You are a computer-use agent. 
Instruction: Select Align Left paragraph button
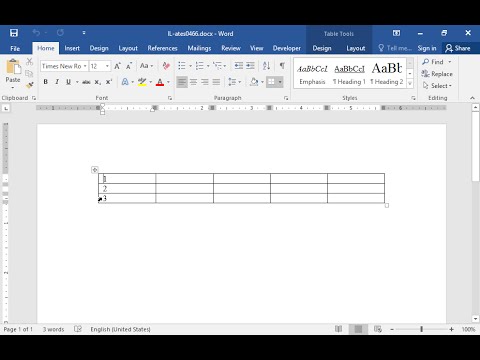(x=182, y=82)
